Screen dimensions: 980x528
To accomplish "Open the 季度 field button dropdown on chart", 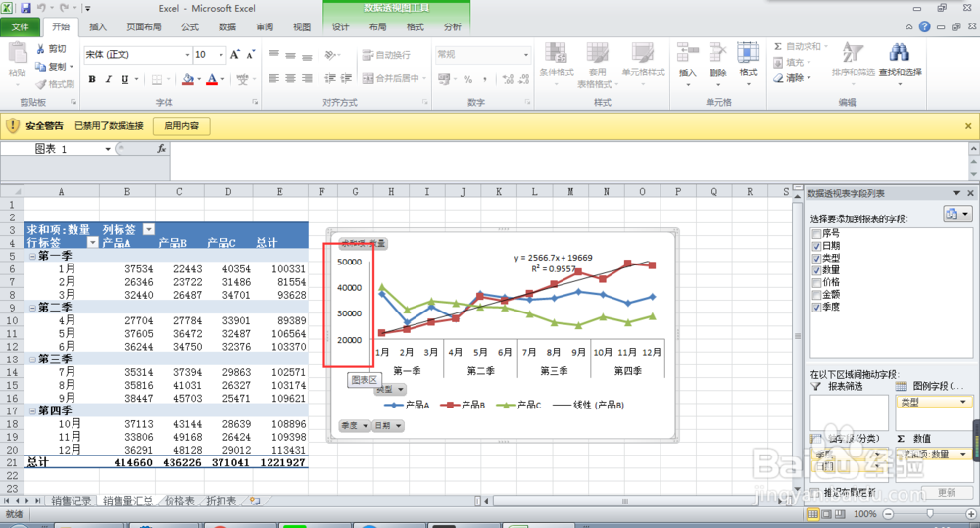I will [x=365, y=426].
